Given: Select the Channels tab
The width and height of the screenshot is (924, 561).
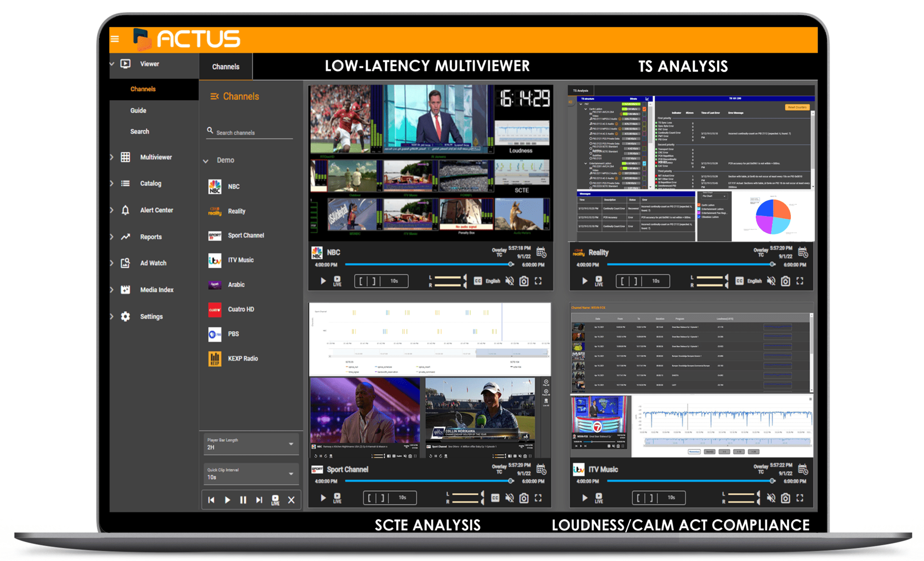Looking at the screenshot, I should coord(226,66).
